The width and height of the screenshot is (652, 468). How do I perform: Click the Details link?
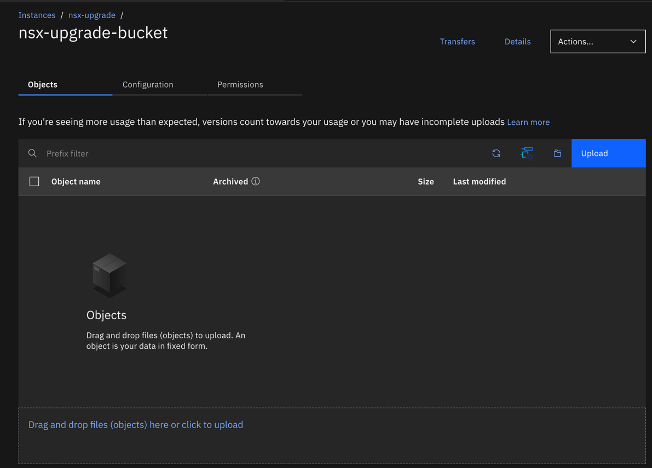tap(517, 42)
